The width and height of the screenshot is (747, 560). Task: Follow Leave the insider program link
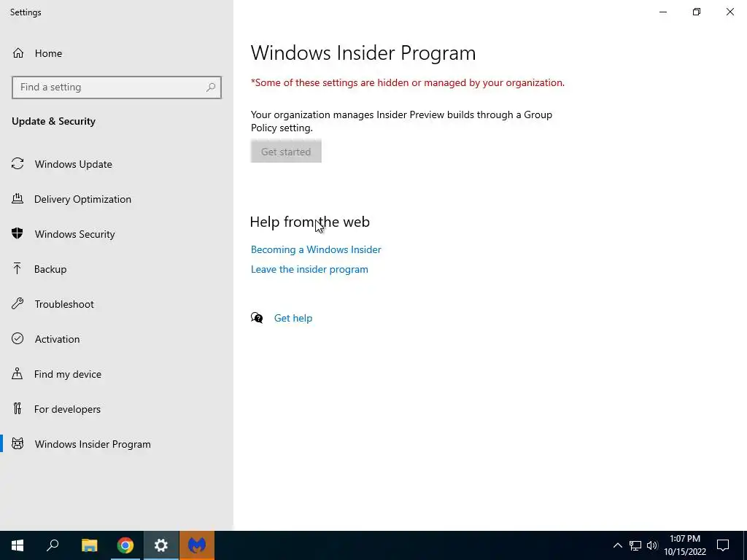pyautogui.click(x=309, y=270)
